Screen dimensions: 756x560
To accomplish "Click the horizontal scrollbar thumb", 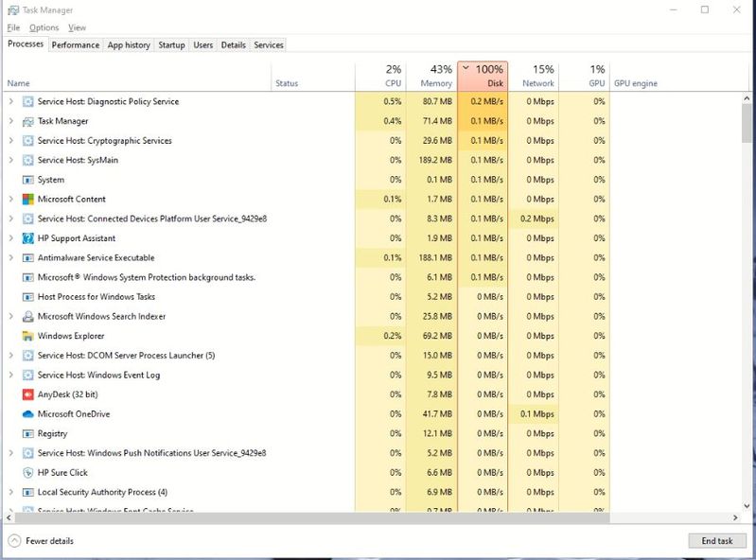I will tap(312, 517).
